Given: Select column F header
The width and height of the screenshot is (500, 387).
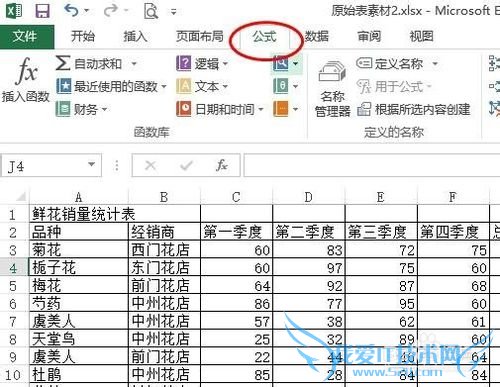Looking at the screenshot, I should tap(453, 197).
